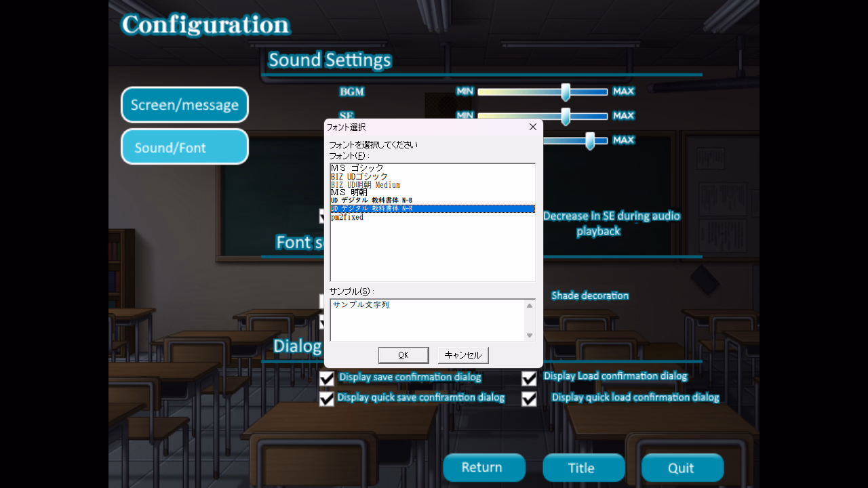Open the Sound/Font settings tab

(184, 147)
